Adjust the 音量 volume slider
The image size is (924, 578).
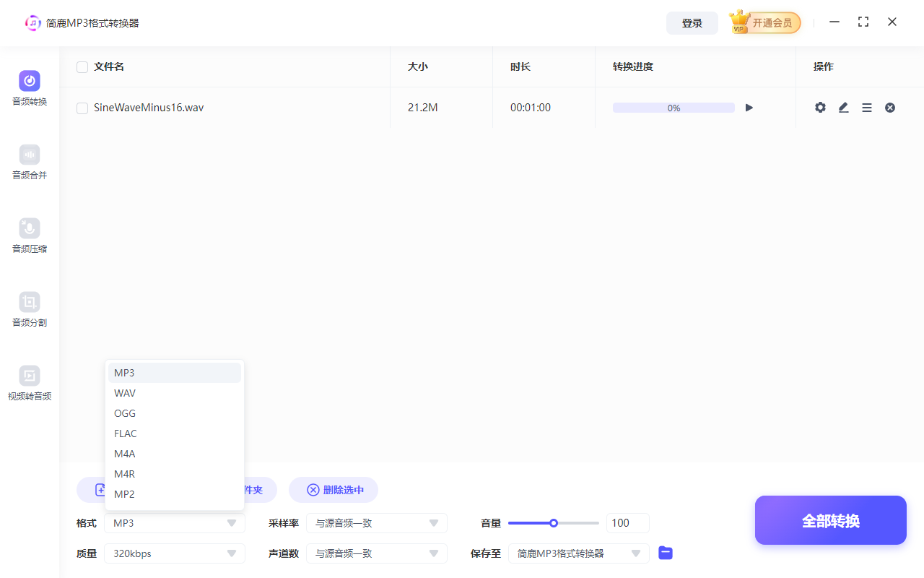554,522
